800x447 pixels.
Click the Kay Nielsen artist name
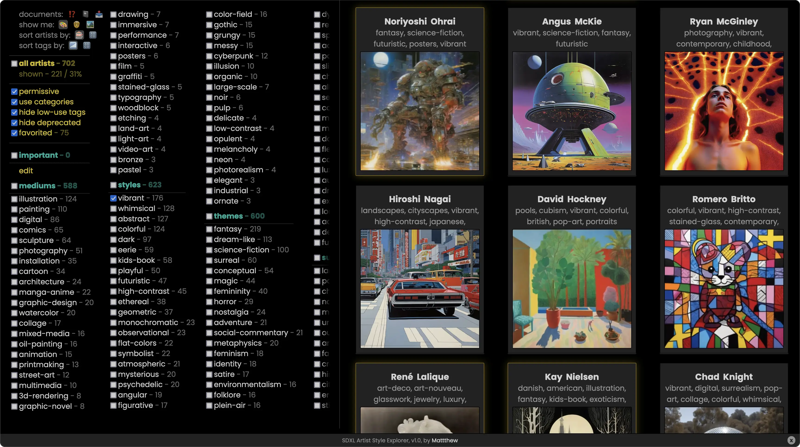(571, 377)
